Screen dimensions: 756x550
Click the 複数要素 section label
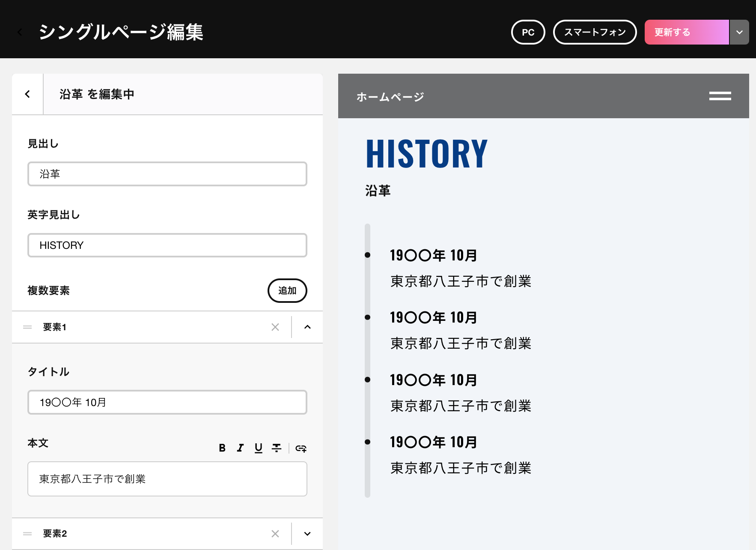(48, 290)
